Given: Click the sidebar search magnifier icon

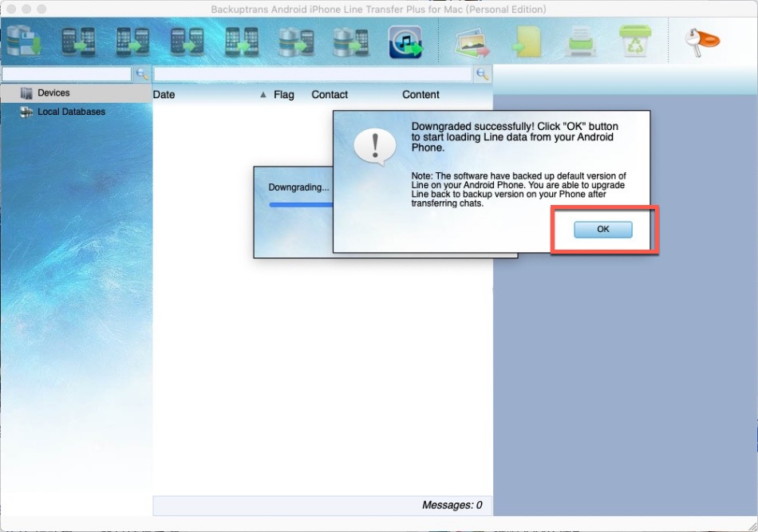Looking at the screenshot, I should pyautogui.click(x=142, y=74).
